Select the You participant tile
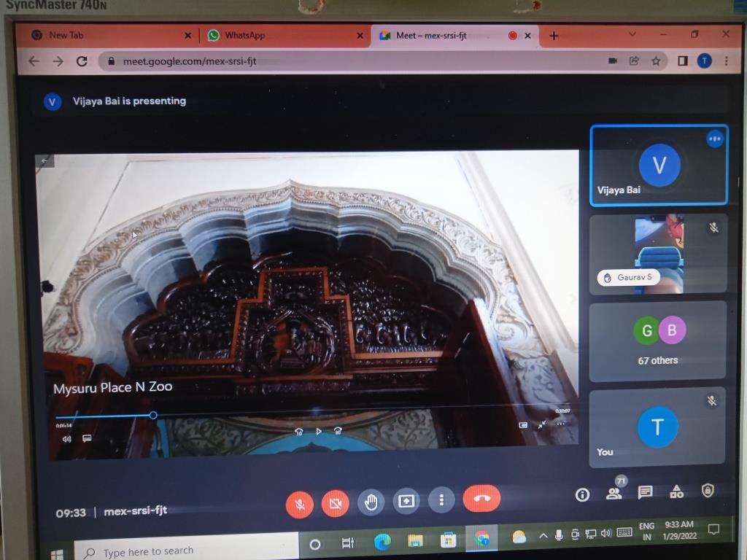This screenshot has width=747, height=560. (x=657, y=427)
